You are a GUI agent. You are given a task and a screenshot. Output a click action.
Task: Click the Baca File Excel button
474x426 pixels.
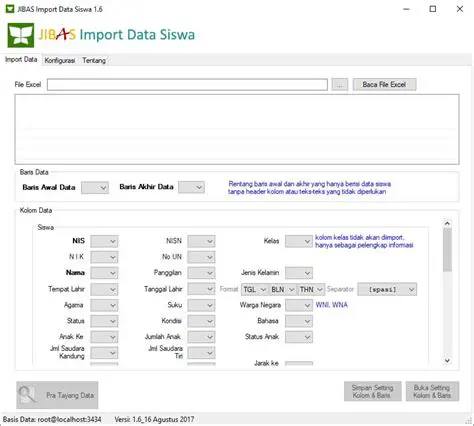(384, 85)
